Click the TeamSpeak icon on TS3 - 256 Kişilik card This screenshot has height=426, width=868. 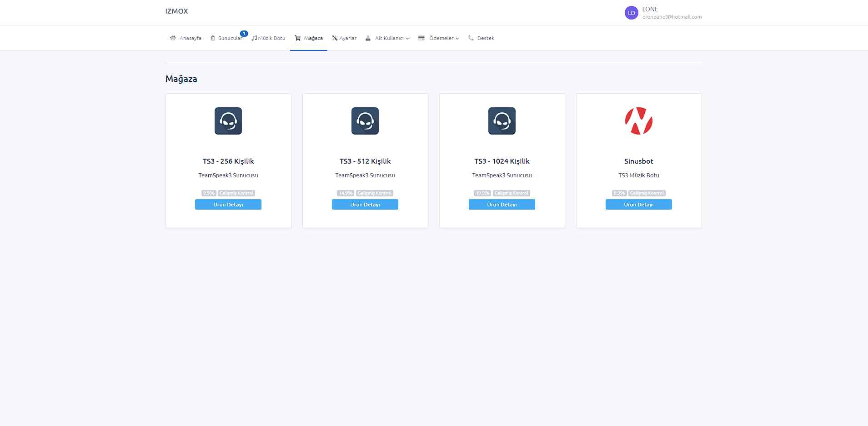click(228, 121)
